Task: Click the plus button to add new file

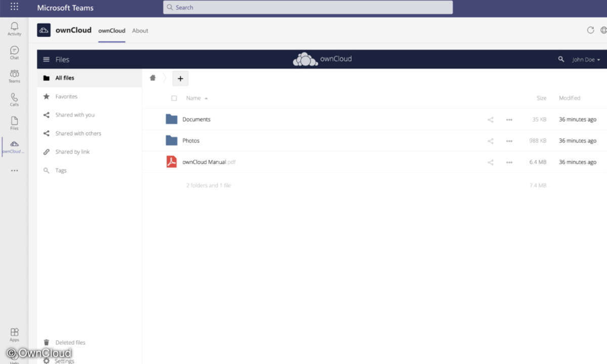Action: click(181, 78)
